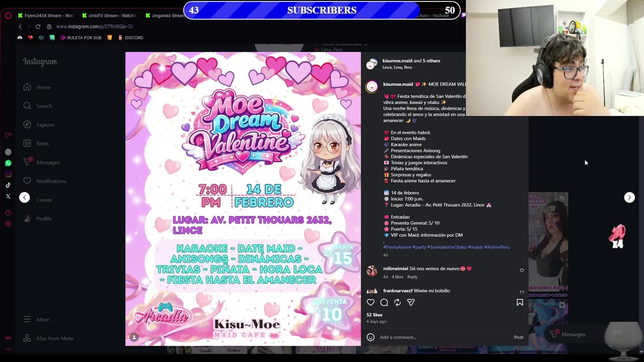Open emoji picker in comment box
644x362 pixels.
tap(371, 337)
